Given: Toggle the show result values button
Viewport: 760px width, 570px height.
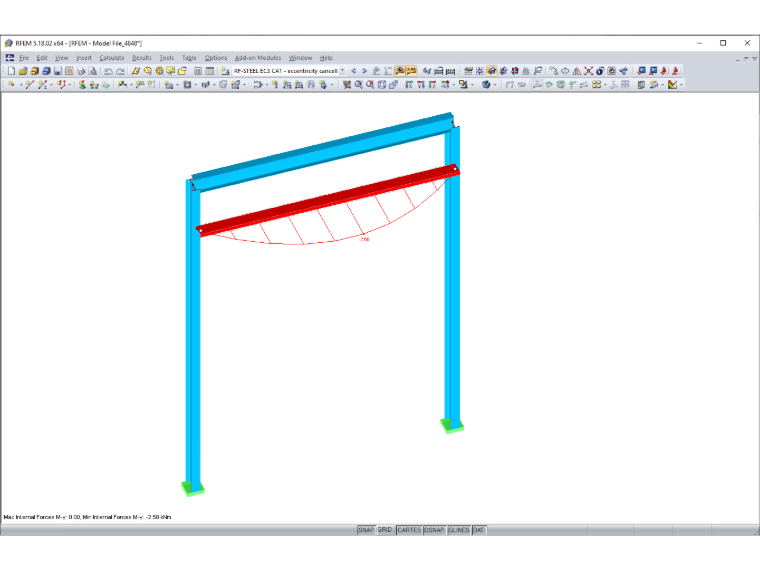Looking at the screenshot, I should click(x=412, y=71).
